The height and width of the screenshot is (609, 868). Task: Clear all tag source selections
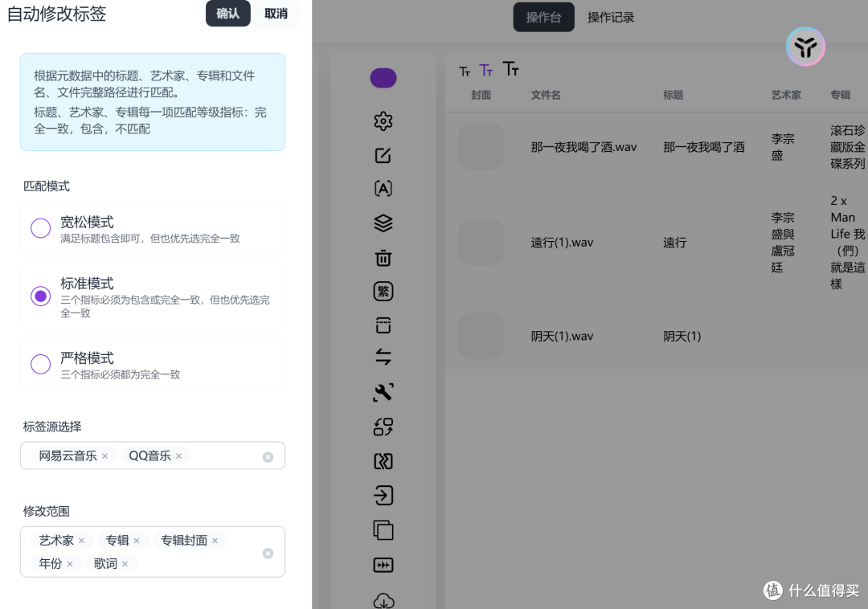tap(268, 457)
